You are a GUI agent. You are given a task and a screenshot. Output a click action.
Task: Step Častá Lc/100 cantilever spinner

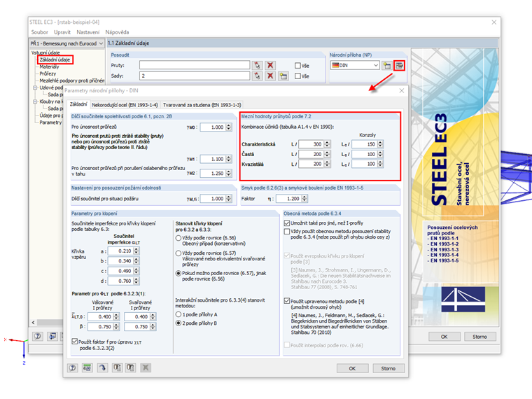point(380,155)
